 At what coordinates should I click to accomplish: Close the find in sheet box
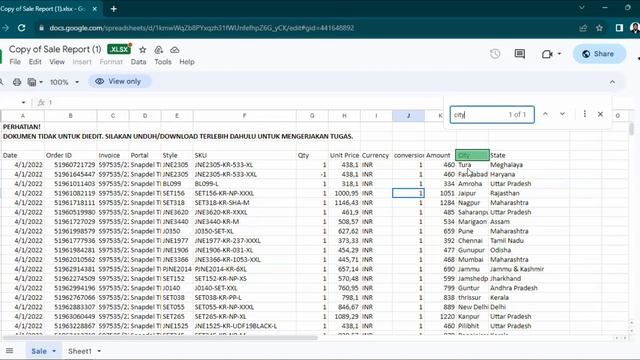(x=600, y=114)
